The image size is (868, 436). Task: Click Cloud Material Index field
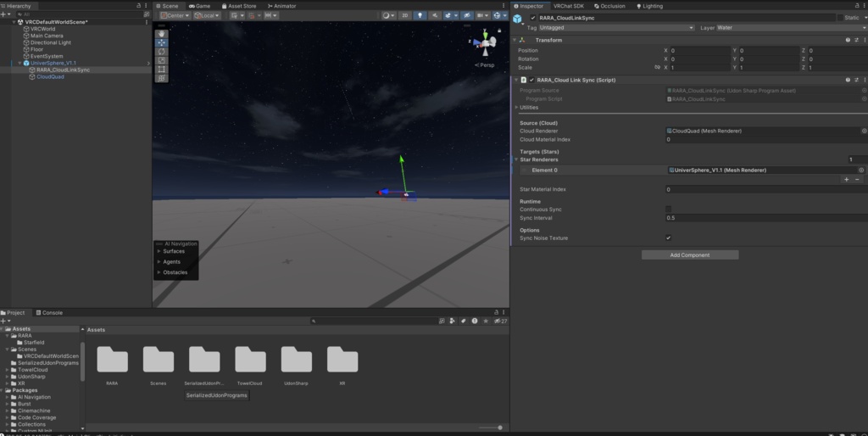pos(766,140)
